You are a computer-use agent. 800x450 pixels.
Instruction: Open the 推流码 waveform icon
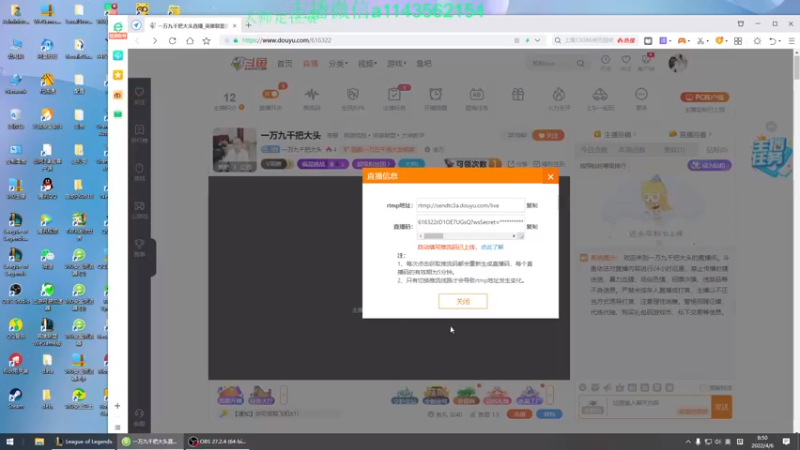point(312,94)
